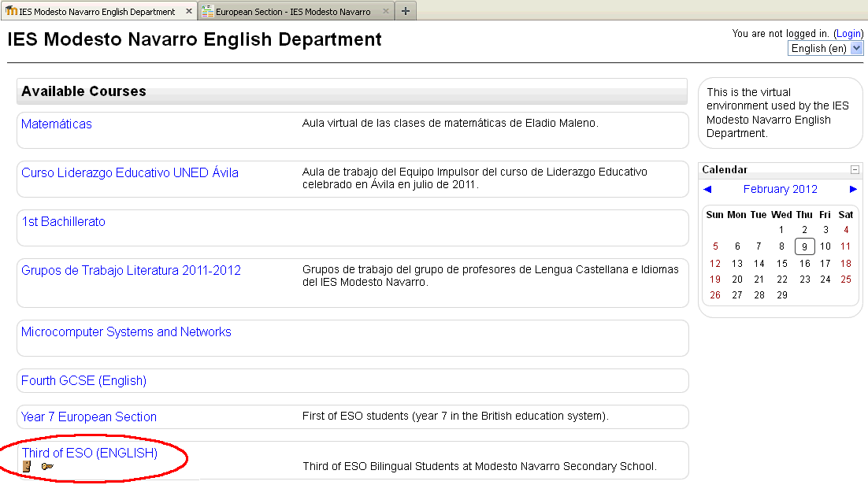
Task: Open a new browser tab
Action: coord(405,11)
